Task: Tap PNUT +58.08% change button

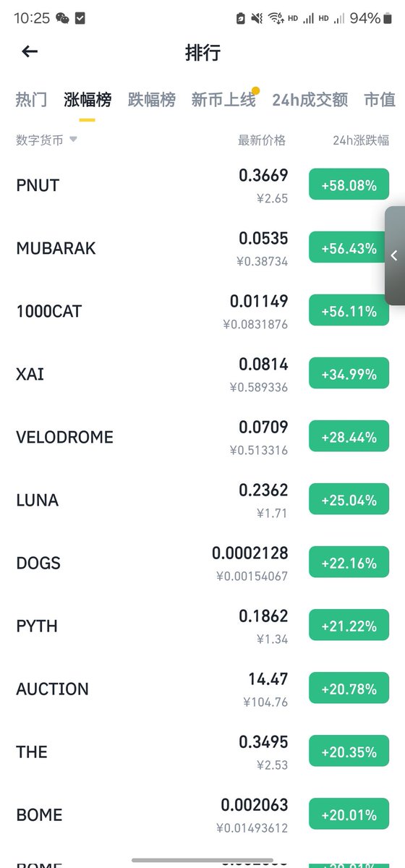Action: 349,184
